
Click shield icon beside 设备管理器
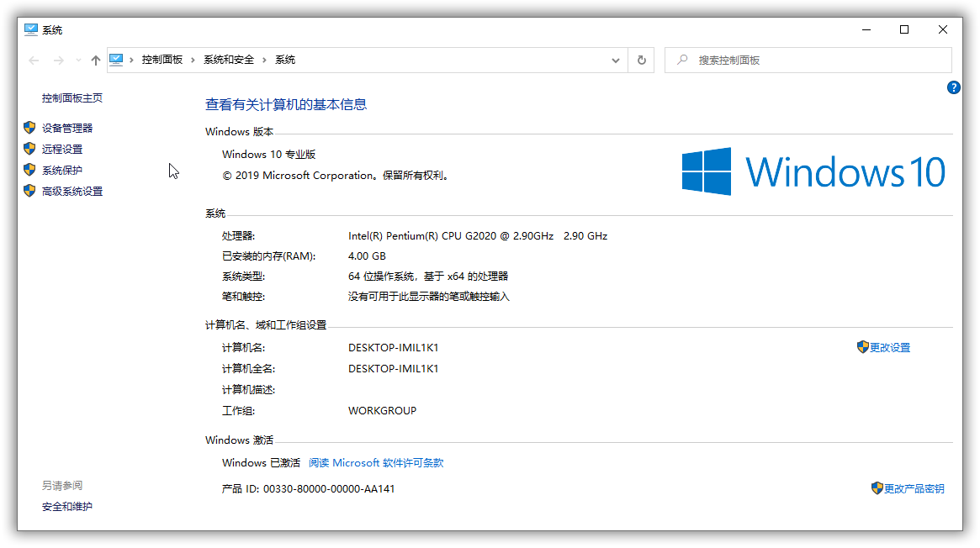29,127
